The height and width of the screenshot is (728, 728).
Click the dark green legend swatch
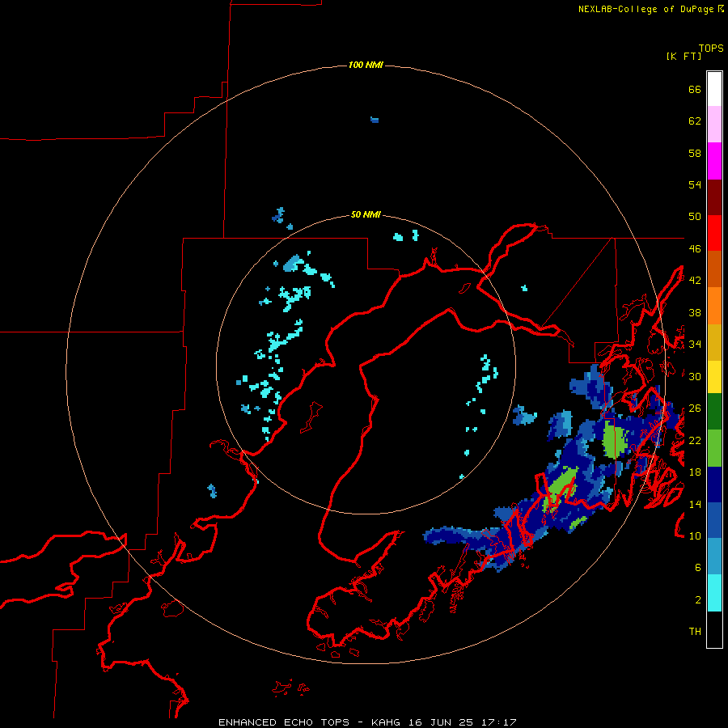tap(714, 412)
